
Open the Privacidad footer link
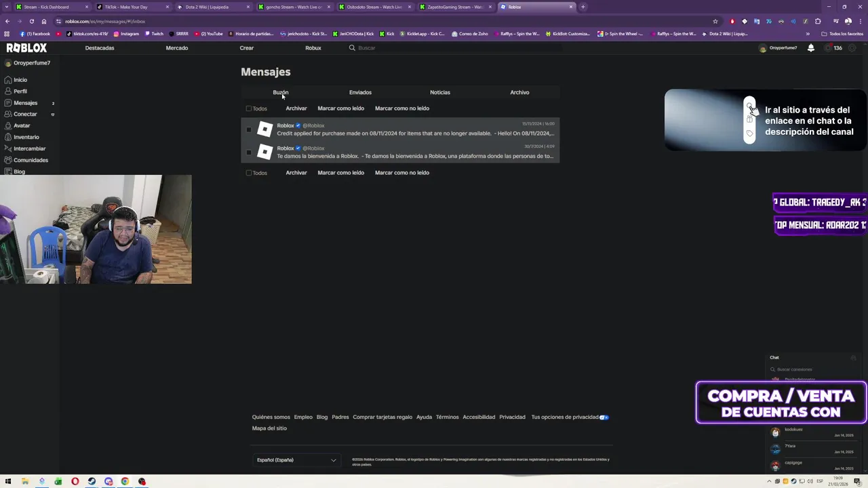(512, 418)
